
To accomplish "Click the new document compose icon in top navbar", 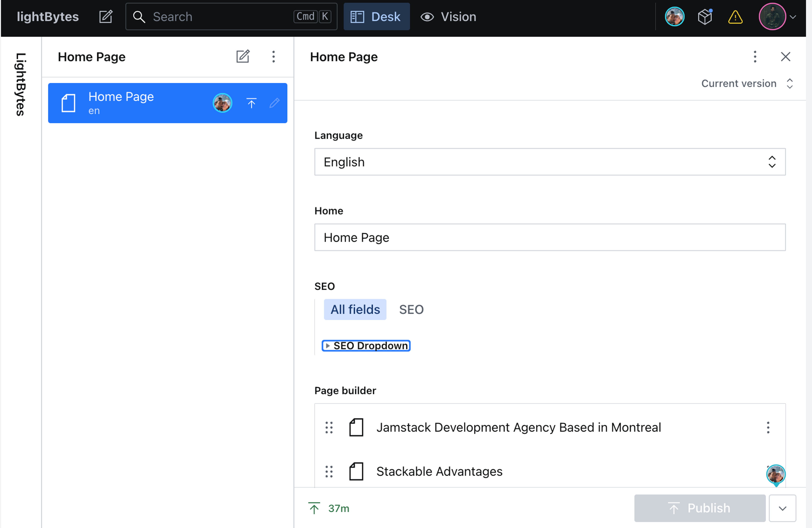I will pyautogui.click(x=106, y=16).
